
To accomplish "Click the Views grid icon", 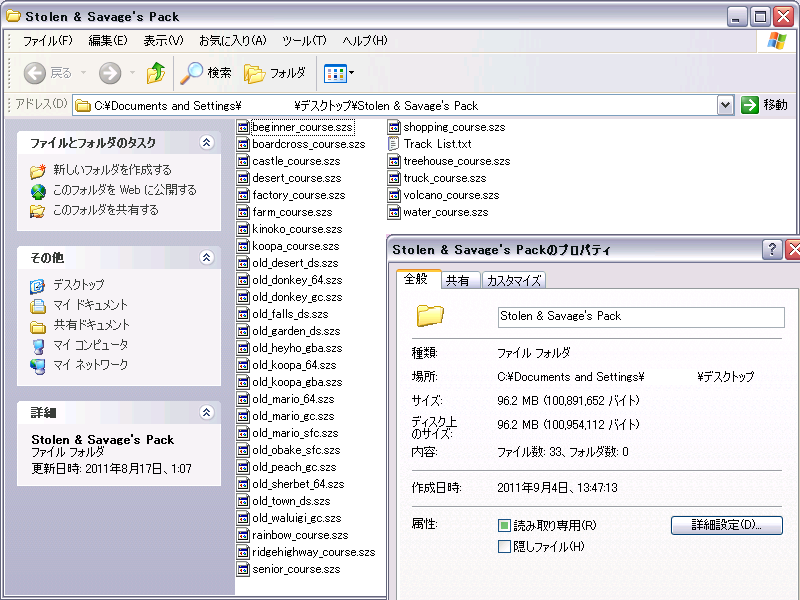I will click(x=335, y=73).
